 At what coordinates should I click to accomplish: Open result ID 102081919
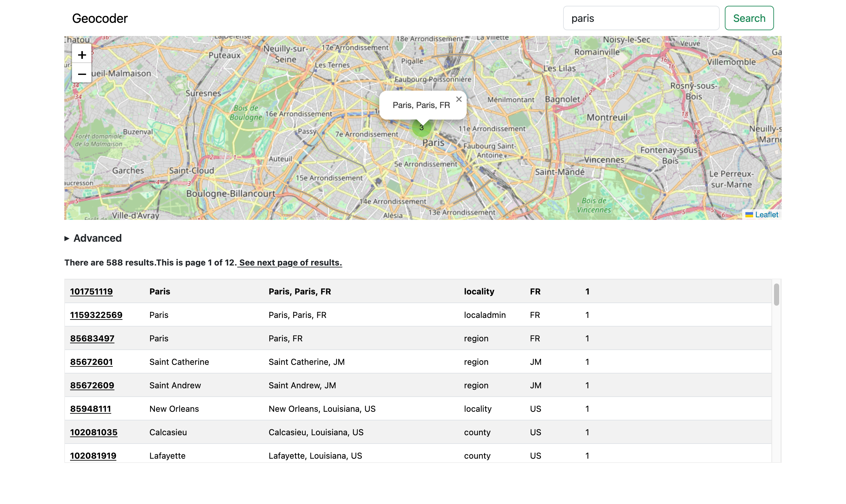point(93,455)
